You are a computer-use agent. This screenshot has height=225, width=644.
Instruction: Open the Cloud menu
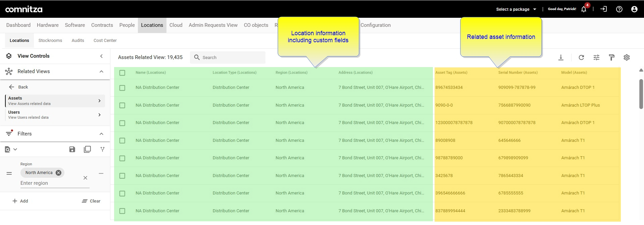click(176, 25)
